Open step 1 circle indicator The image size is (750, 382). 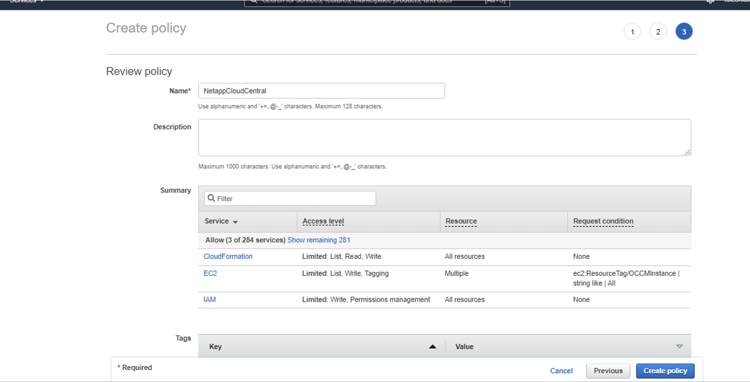pos(632,32)
